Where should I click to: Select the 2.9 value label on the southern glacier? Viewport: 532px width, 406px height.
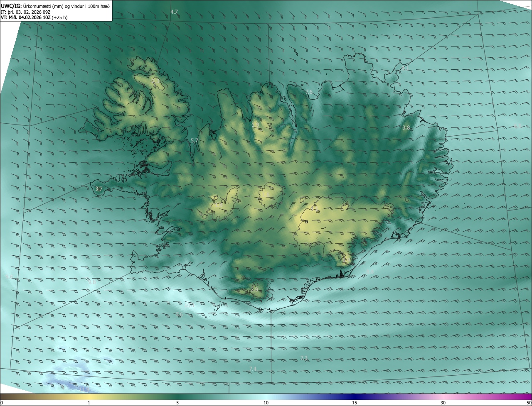[254, 290]
